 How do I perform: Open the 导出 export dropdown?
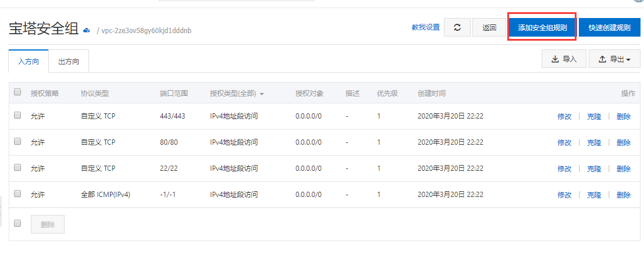pos(614,59)
